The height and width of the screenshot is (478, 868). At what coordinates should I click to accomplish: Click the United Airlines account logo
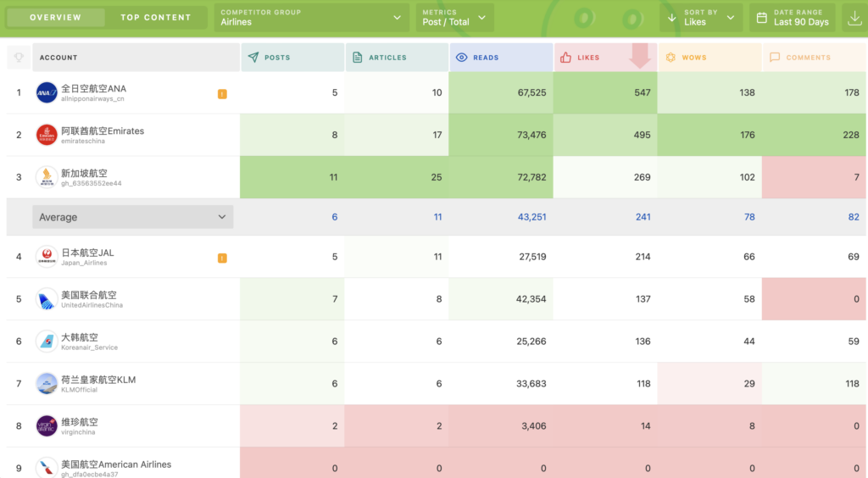pos(47,298)
